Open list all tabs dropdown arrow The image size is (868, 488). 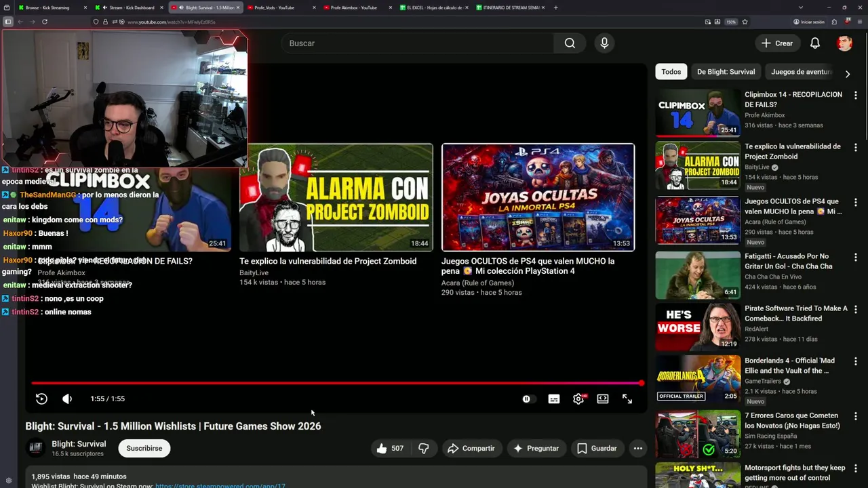(x=801, y=7)
